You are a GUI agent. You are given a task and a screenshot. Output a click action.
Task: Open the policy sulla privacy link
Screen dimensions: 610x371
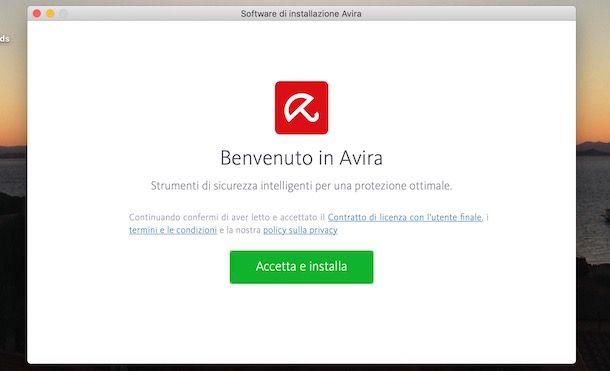[300, 230]
